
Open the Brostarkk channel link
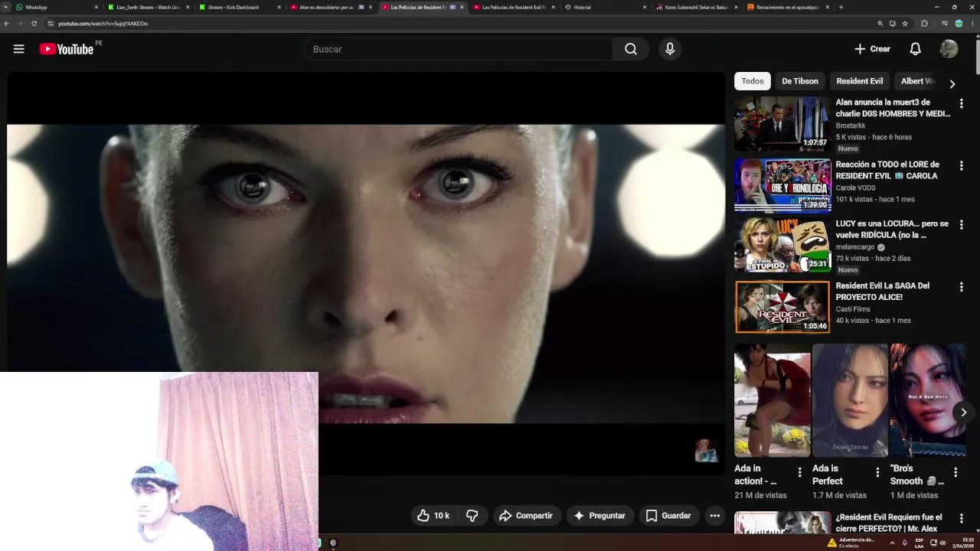pos(851,126)
